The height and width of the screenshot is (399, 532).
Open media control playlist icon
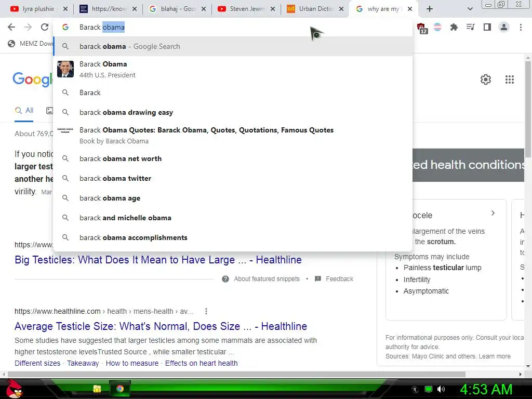(x=470, y=27)
